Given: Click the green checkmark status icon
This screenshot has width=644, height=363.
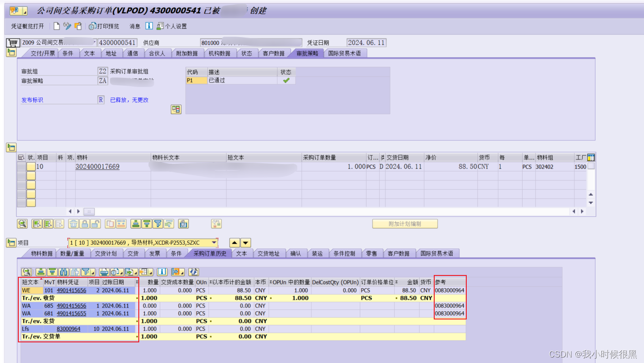Looking at the screenshot, I should pos(286,81).
